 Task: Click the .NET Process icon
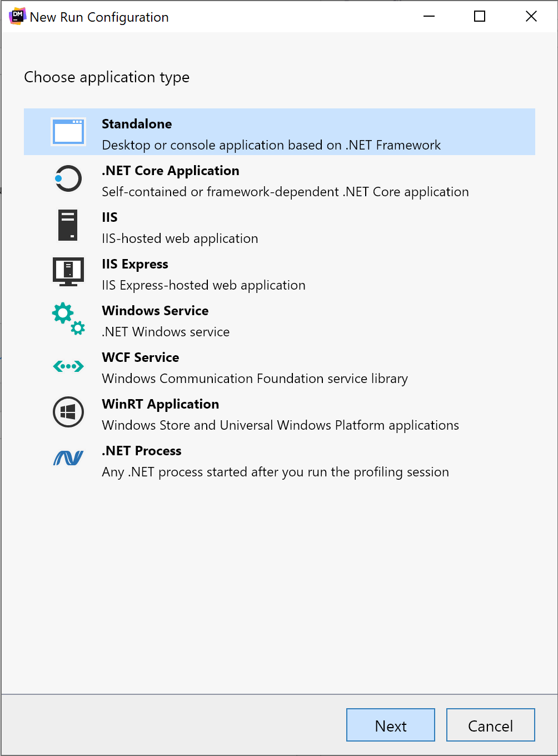(68, 459)
